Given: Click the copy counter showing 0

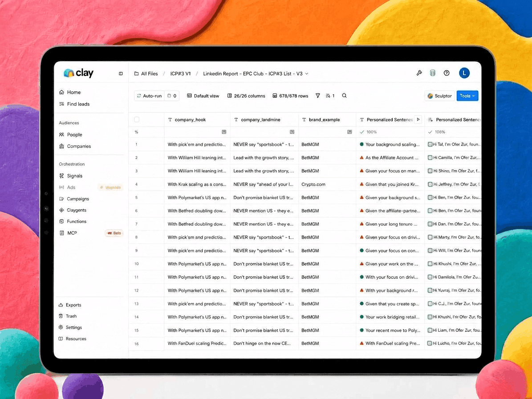Looking at the screenshot, I should pos(172,96).
